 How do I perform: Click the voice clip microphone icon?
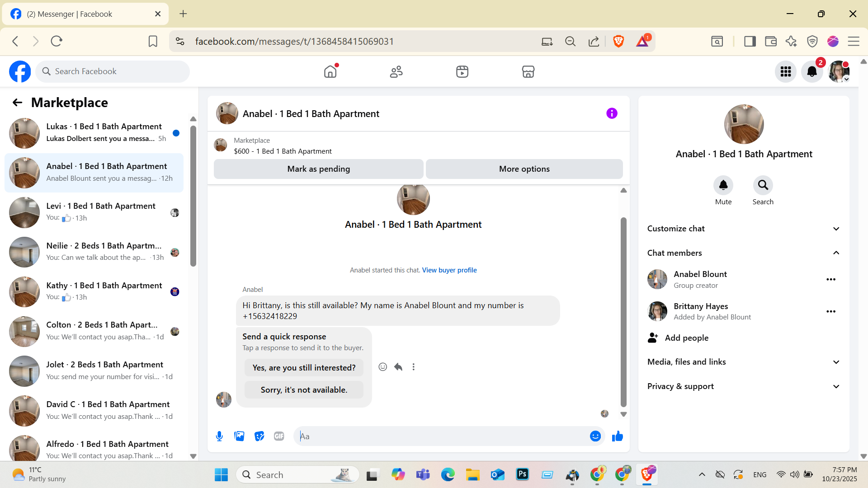(x=219, y=436)
